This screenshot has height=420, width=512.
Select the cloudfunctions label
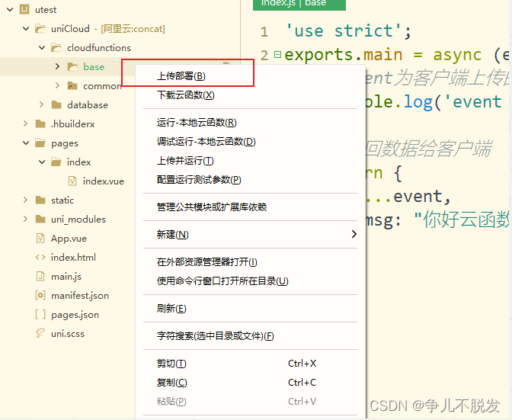tap(99, 48)
